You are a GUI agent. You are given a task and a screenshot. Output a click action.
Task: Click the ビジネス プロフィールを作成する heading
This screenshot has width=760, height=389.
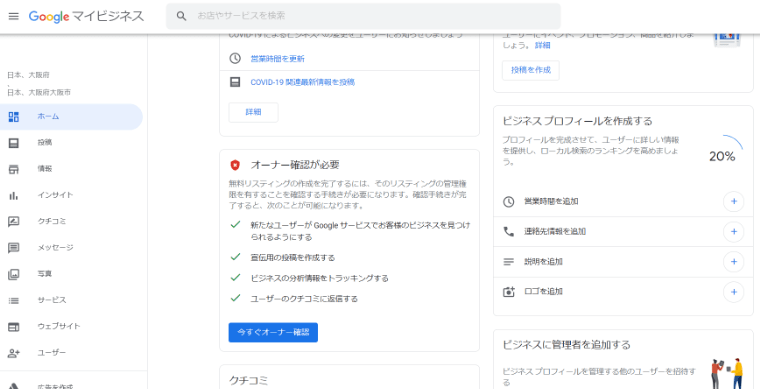point(577,121)
